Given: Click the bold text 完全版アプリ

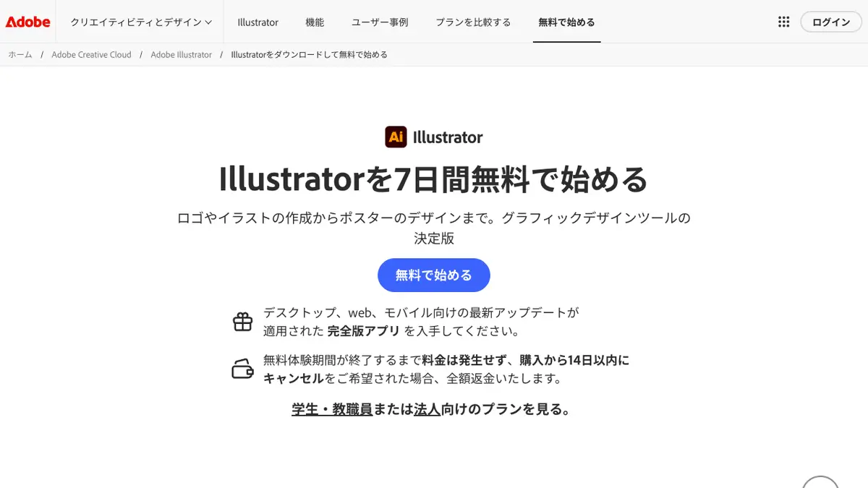Looking at the screenshot, I should [x=364, y=331].
